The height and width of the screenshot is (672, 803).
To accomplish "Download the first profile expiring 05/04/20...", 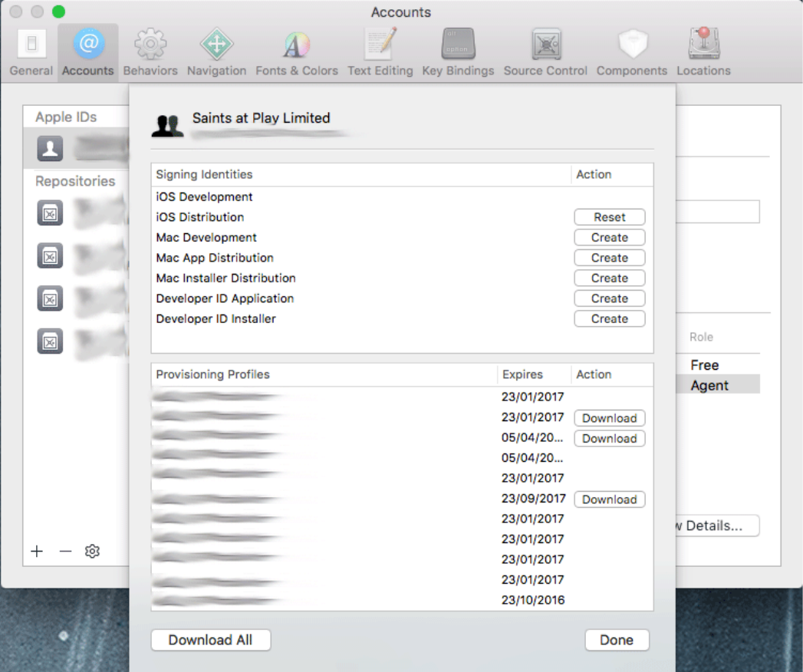I will (610, 439).
